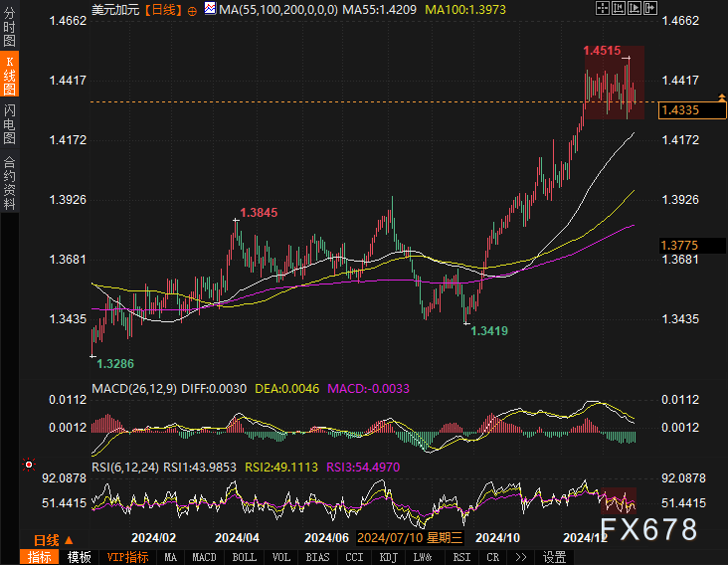The height and width of the screenshot is (565, 728).
Task: Select the 指标 bottom tab
Action: click(39, 557)
